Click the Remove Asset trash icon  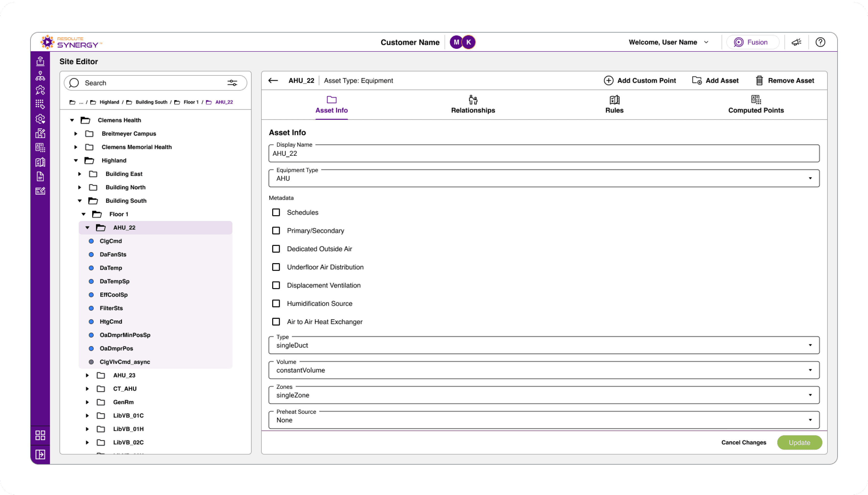pos(759,81)
